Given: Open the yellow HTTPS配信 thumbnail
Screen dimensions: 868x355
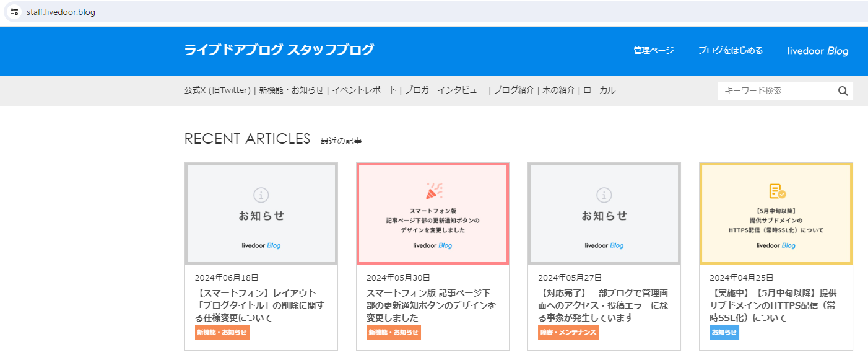Looking at the screenshot, I should coord(776,214).
